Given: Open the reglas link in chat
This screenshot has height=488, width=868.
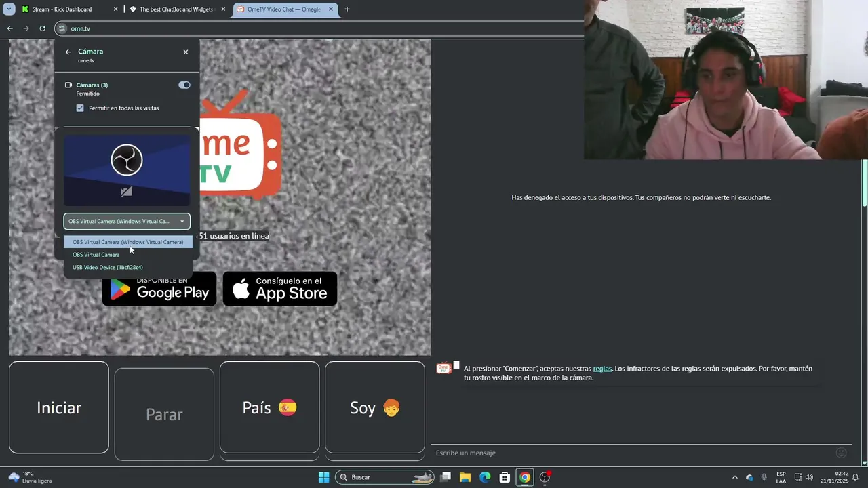Looking at the screenshot, I should point(602,369).
